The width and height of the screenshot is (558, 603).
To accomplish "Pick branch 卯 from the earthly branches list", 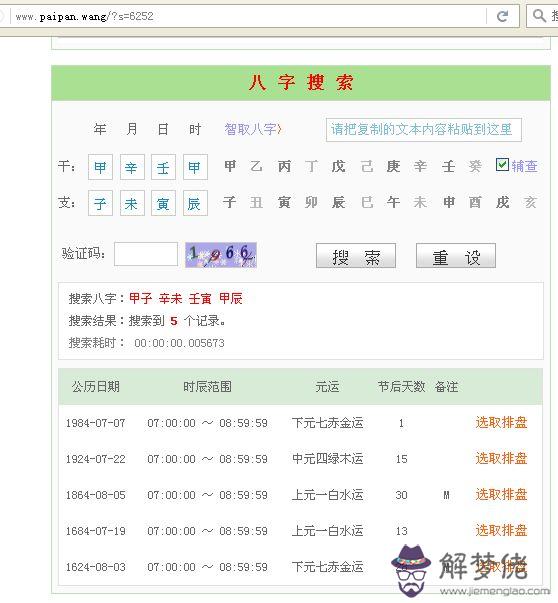I will click(311, 202).
